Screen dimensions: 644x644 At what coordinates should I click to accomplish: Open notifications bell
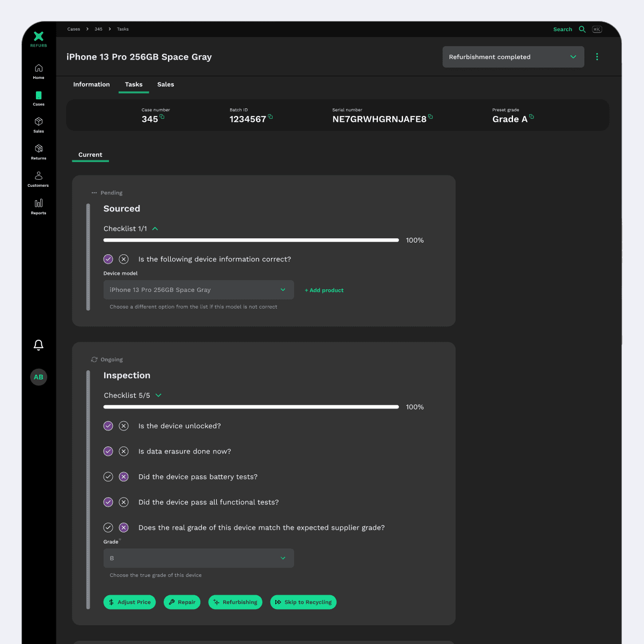[x=39, y=345]
